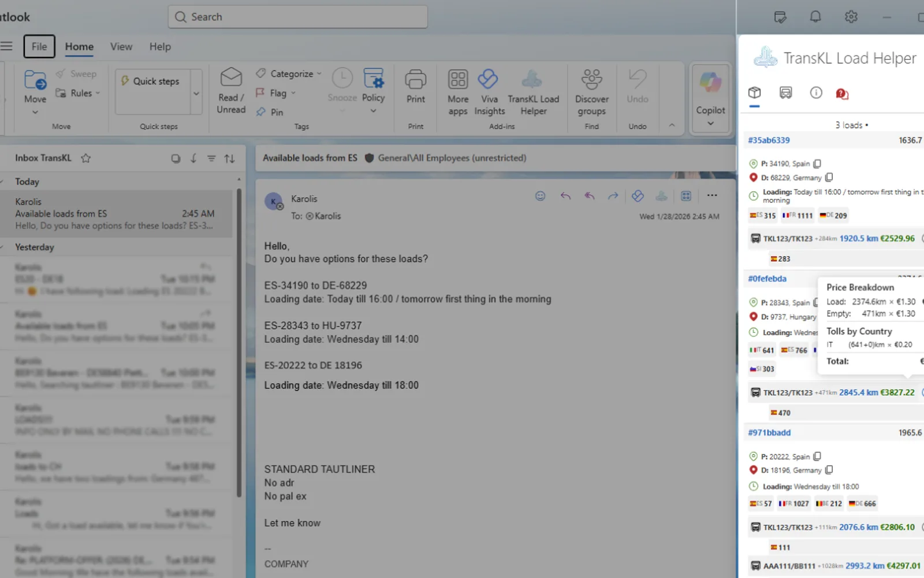Image resolution: width=924 pixels, height=578 pixels.
Task: Click the Search field
Action: click(x=298, y=17)
